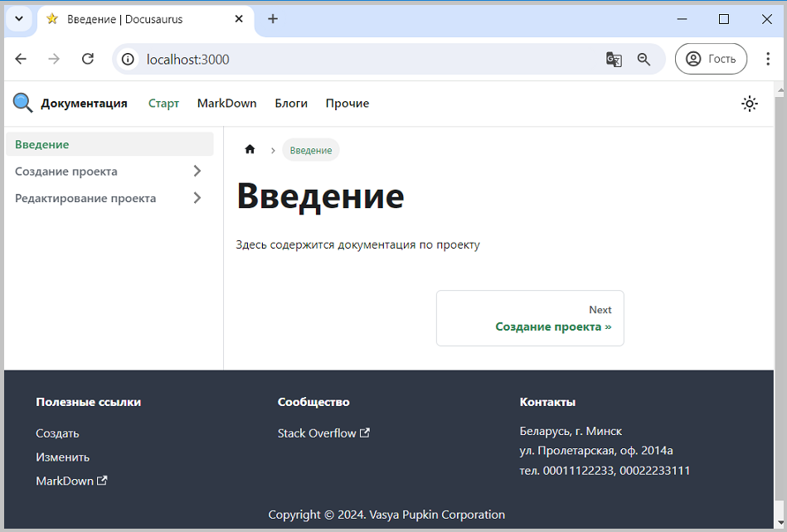Click the Документация site title

(84, 104)
